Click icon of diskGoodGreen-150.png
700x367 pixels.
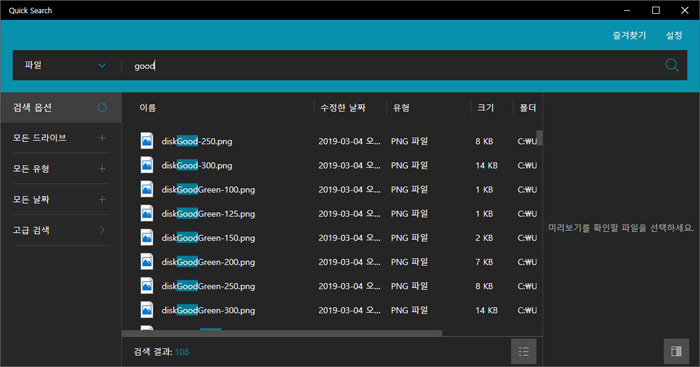click(x=147, y=237)
